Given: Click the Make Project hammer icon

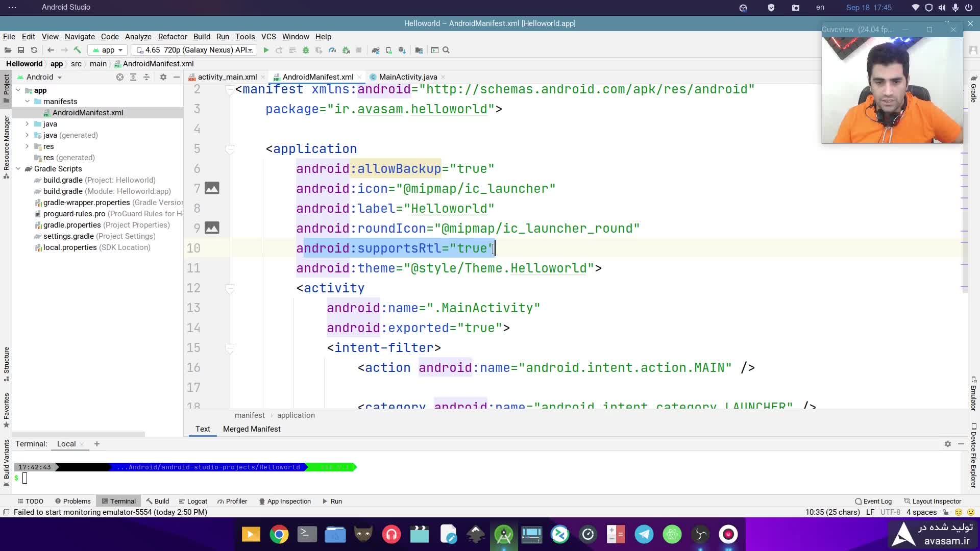Looking at the screenshot, I should click(x=78, y=50).
